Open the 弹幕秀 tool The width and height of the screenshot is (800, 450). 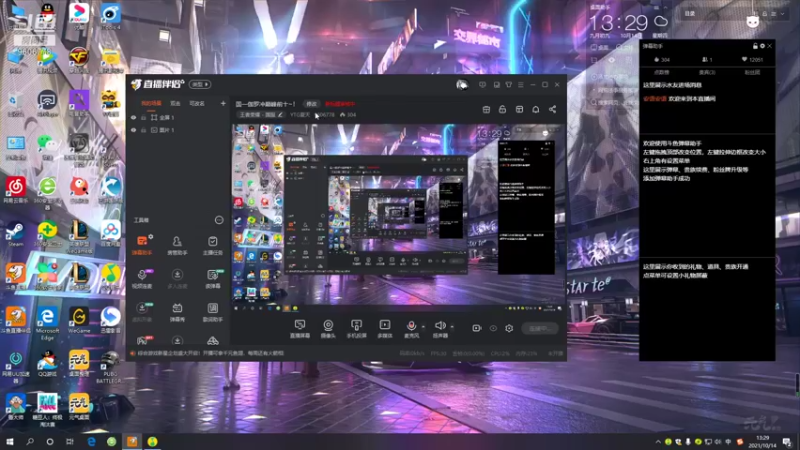(x=177, y=312)
